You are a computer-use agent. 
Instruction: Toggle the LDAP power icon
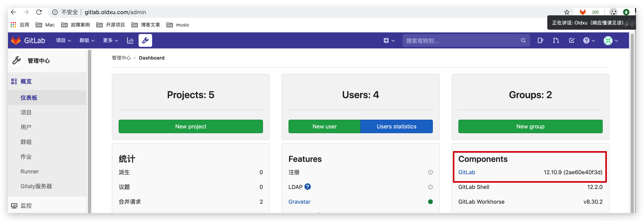coord(430,187)
